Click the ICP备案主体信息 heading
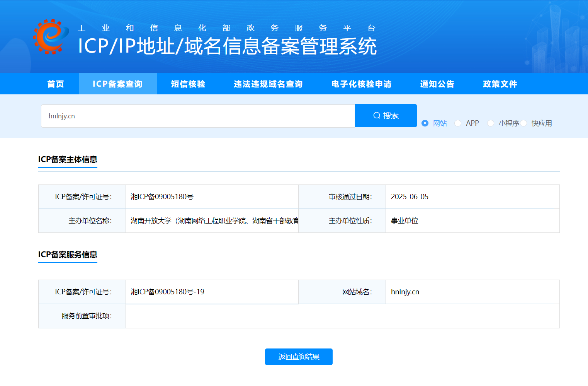The width and height of the screenshot is (588, 386). coord(68,159)
